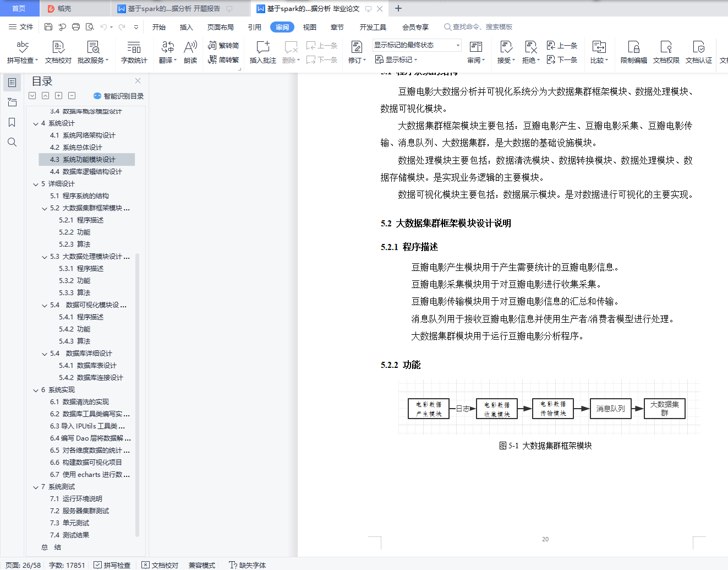Screen dimensions: 728x570
Task: Click 智能识别目录 in outline panel
Action: pos(119,96)
